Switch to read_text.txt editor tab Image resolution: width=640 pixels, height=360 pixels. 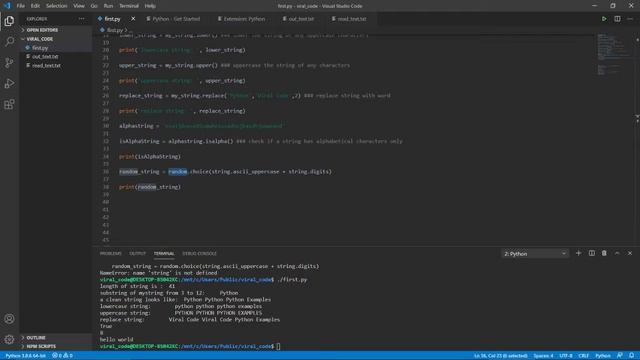(352, 19)
